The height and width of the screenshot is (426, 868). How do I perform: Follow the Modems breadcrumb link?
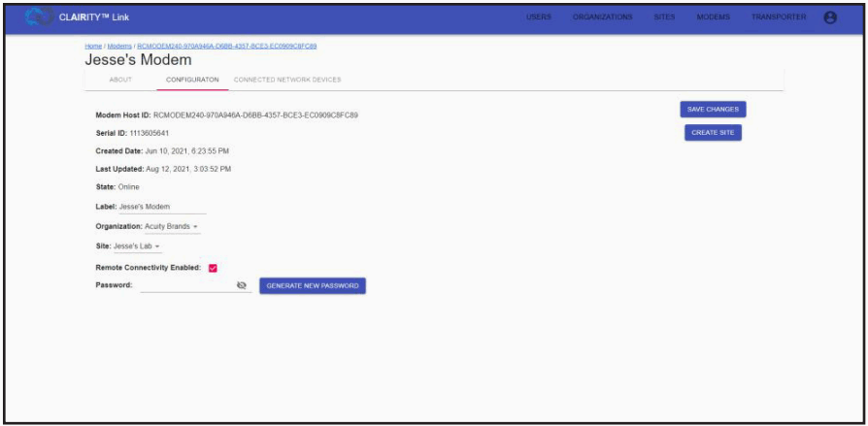[x=119, y=47]
